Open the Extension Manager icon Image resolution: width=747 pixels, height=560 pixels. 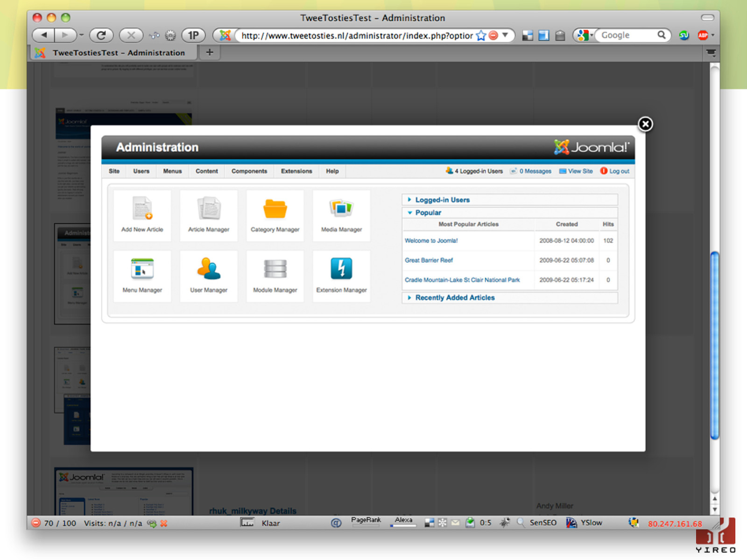coord(341,276)
